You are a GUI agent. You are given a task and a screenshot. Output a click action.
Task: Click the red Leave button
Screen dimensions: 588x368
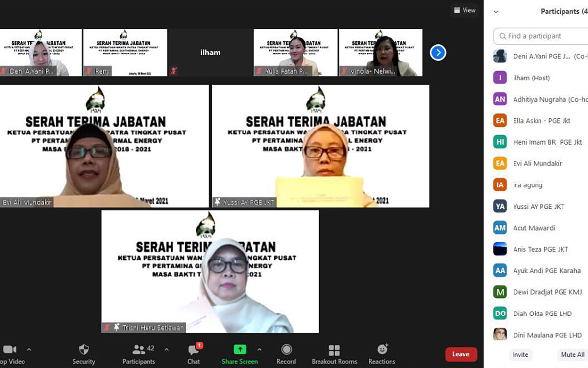461,354
